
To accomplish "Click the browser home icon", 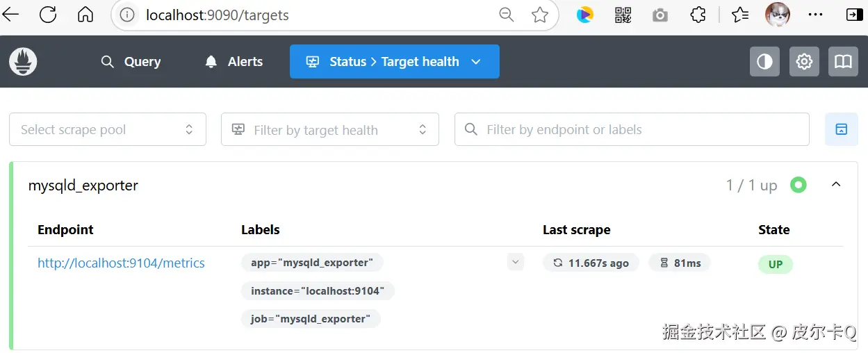I will pos(85,15).
